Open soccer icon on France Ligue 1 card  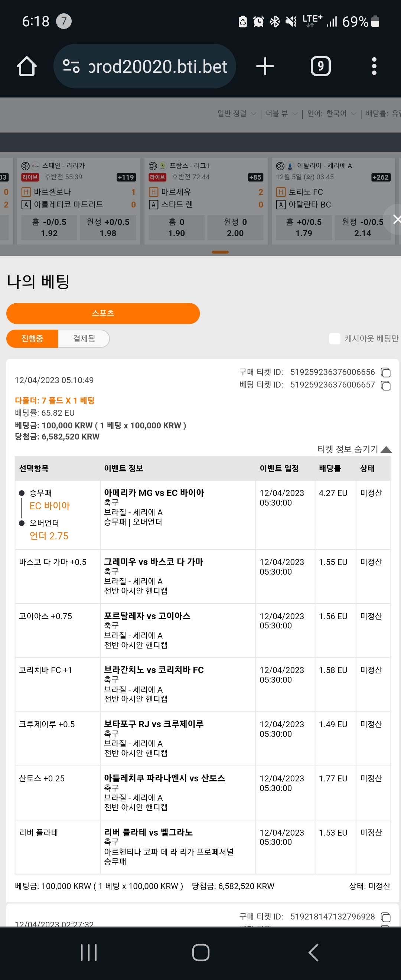(153, 166)
